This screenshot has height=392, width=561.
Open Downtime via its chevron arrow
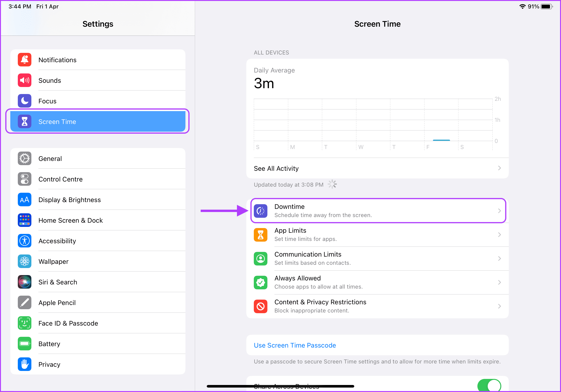pos(499,211)
